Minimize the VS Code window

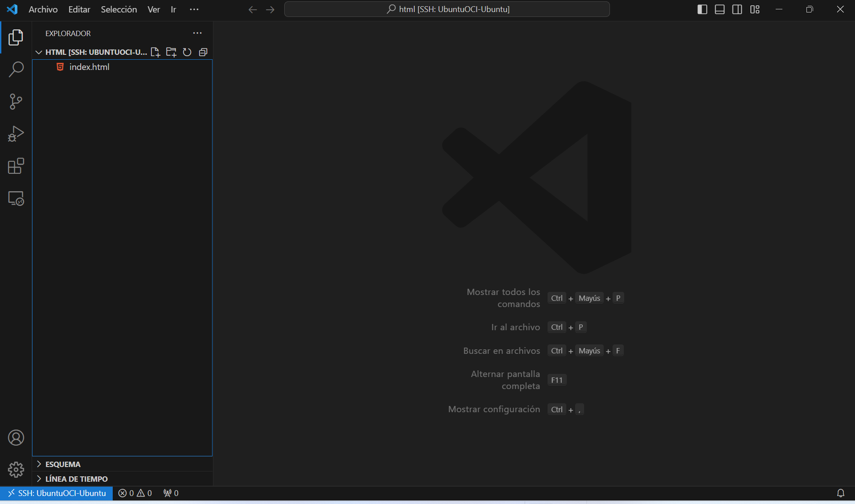point(779,9)
